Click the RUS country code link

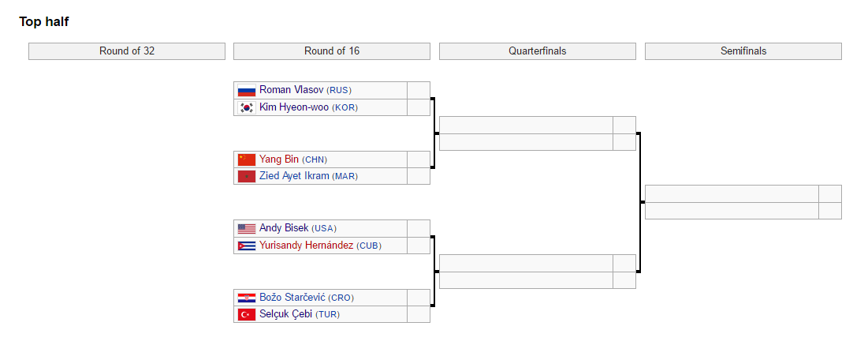(339, 91)
